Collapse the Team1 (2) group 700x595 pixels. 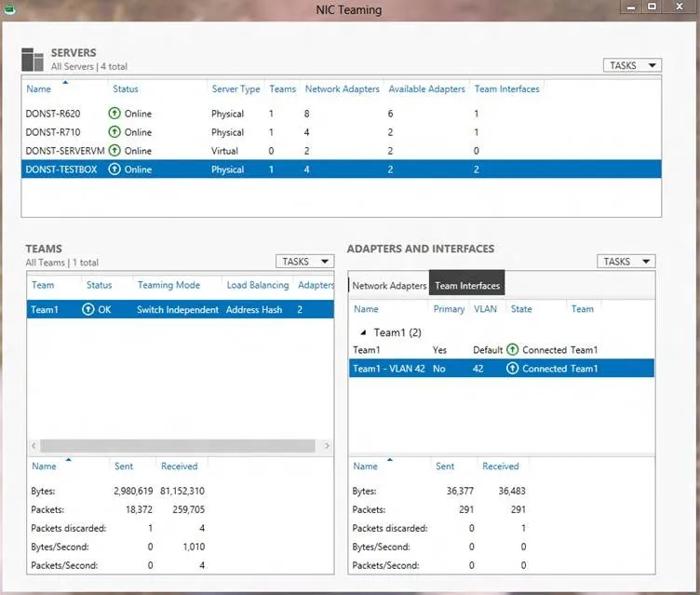click(363, 332)
